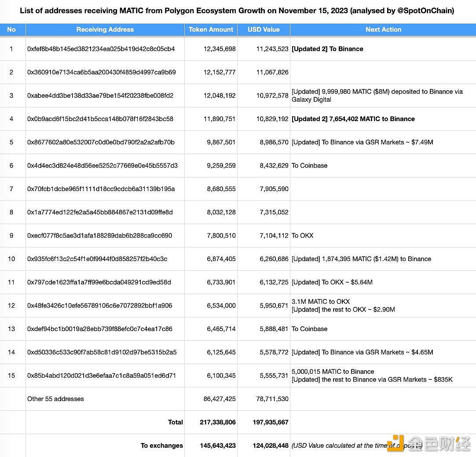The height and width of the screenshot is (457, 476).
Task: Click total USD value 197,935,667
Action: (x=271, y=422)
